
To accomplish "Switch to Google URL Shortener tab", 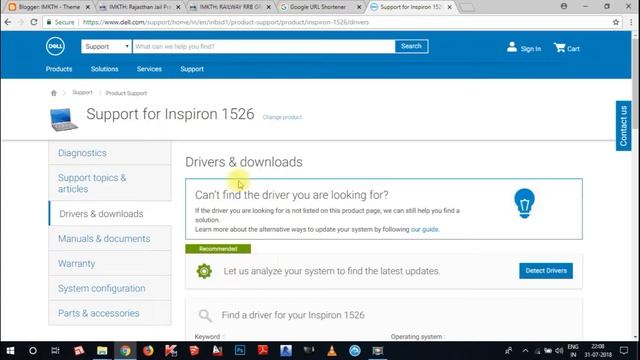I will pyautogui.click(x=319, y=7).
